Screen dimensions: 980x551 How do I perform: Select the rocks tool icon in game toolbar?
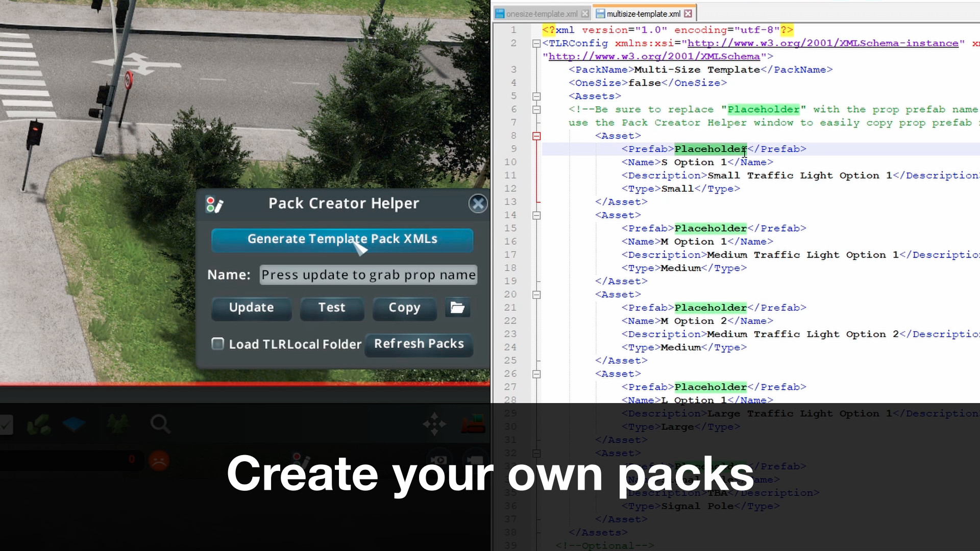(x=39, y=424)
